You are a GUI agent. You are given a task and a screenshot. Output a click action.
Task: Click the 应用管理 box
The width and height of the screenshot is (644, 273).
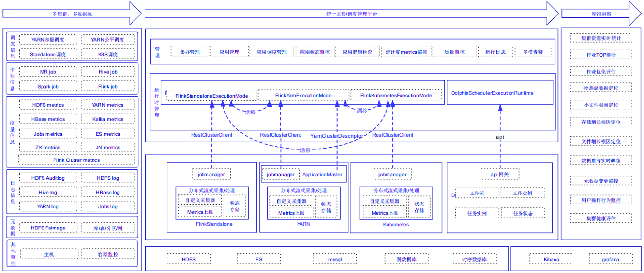(x=229, y=52)
